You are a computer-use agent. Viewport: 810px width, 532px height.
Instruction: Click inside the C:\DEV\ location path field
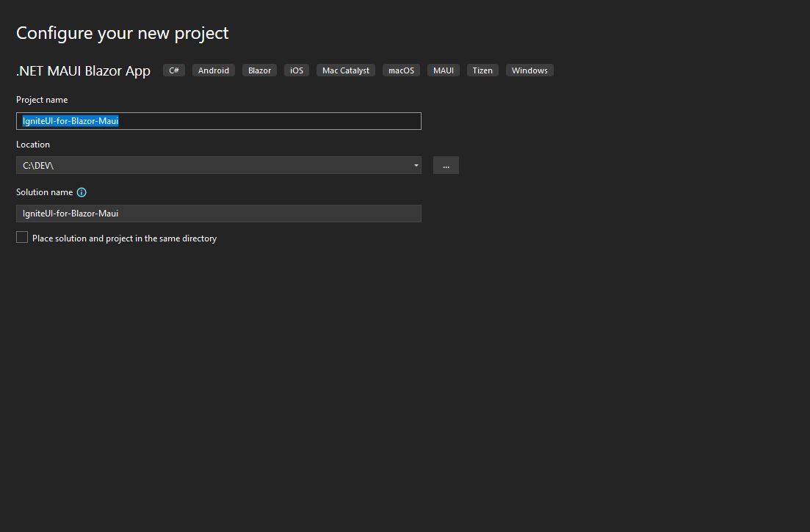(x=213, y=165)
